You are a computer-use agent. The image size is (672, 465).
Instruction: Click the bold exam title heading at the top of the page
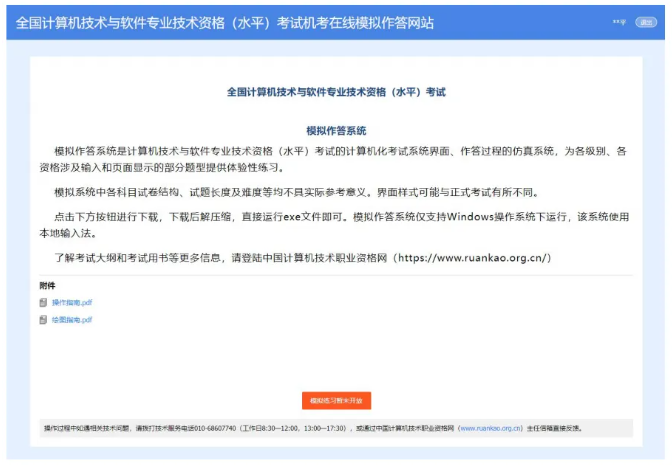(x=336, y=92)
